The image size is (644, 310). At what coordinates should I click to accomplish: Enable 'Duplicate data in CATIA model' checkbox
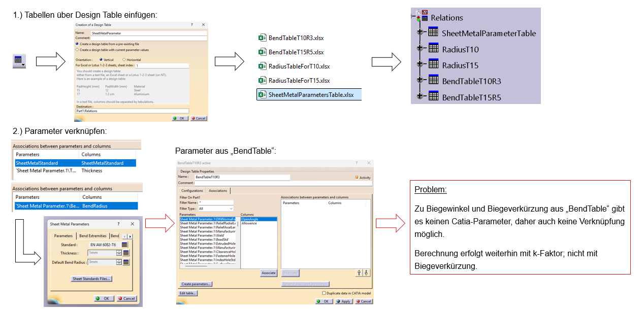(324, 293)
